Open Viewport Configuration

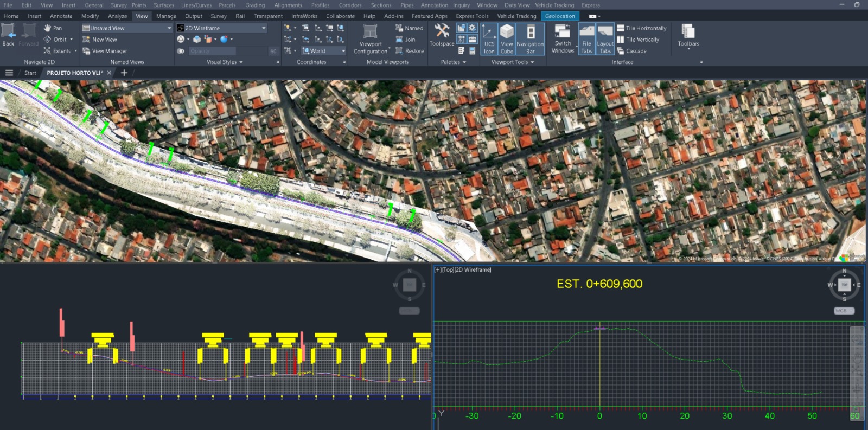[x=371, y=38]
